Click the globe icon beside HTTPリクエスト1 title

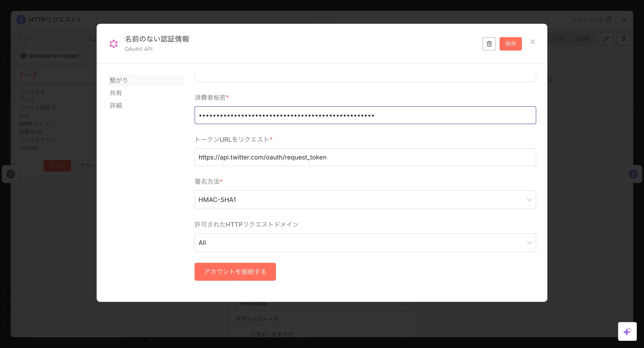pos(21,19)
